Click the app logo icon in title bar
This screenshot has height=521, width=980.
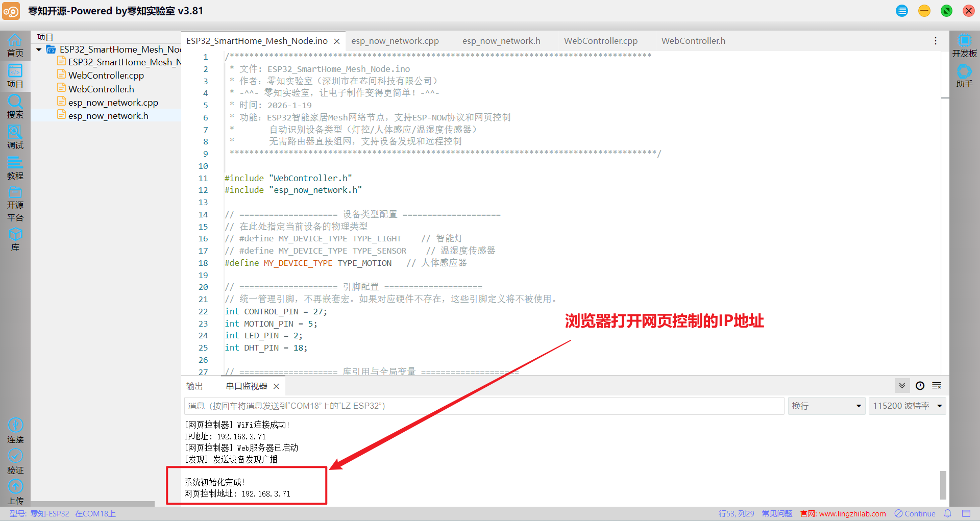[x=11, y=11]
